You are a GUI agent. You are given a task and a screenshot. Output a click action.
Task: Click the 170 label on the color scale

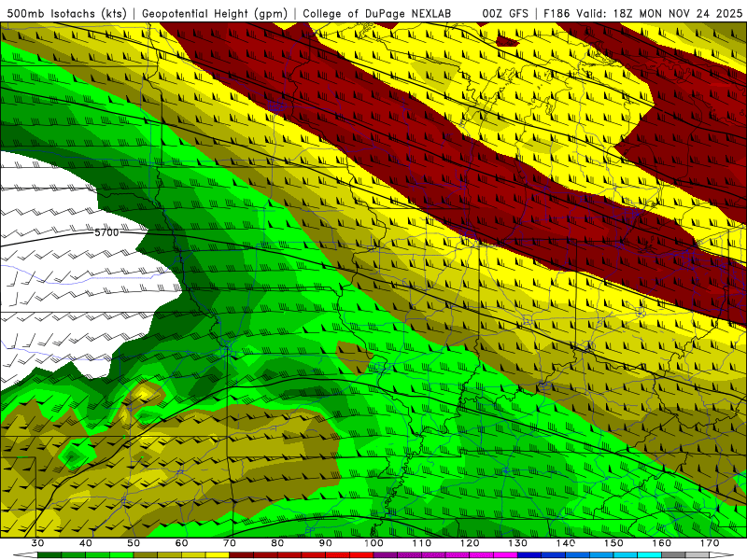(x=710, y=543)
